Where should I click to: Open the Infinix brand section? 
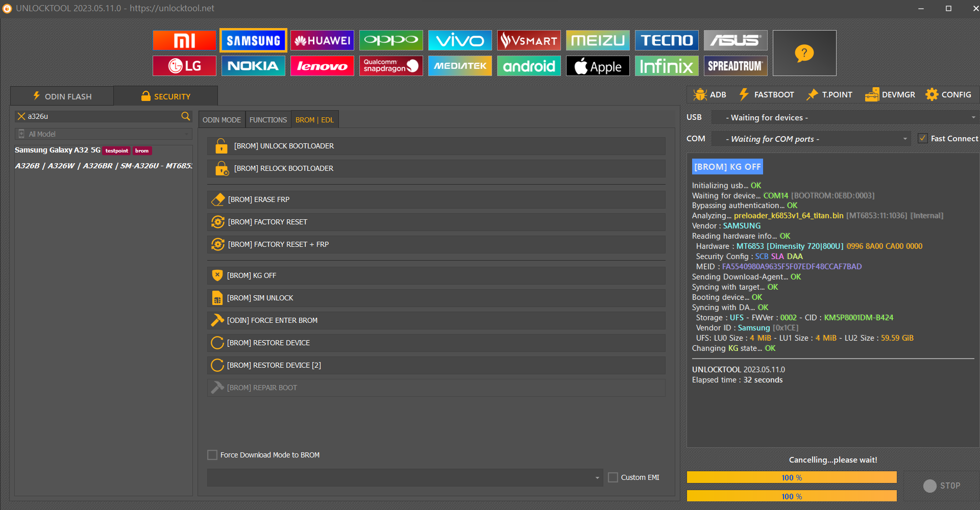(667, 66)
